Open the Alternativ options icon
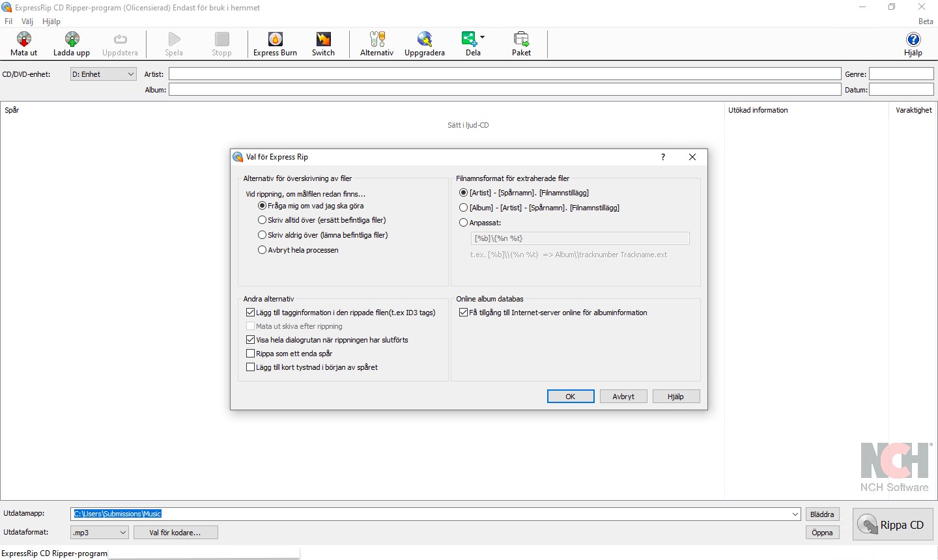 point(377,40)
